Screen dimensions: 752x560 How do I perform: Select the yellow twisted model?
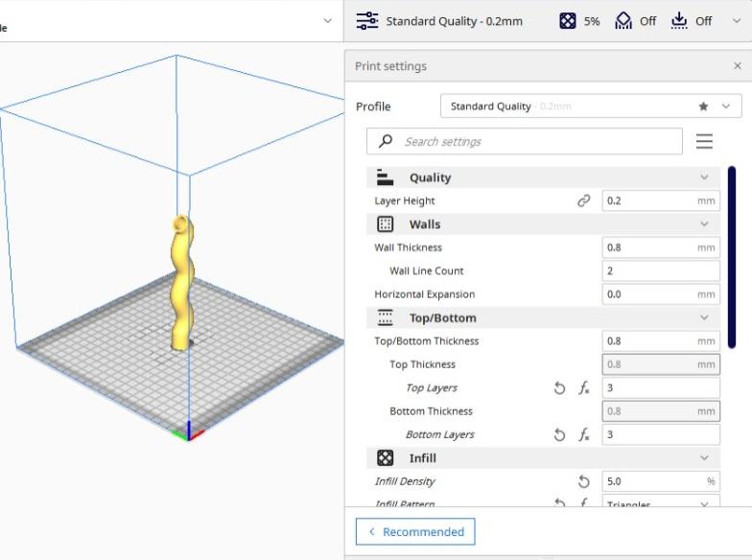182,283
